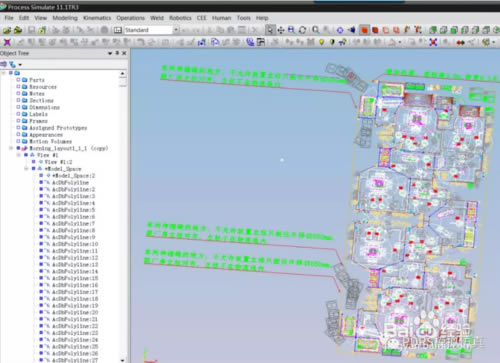Select the View #1:2 tree item
The height and width of the screenshot is (363, 500).
click(x=59, y=162)
